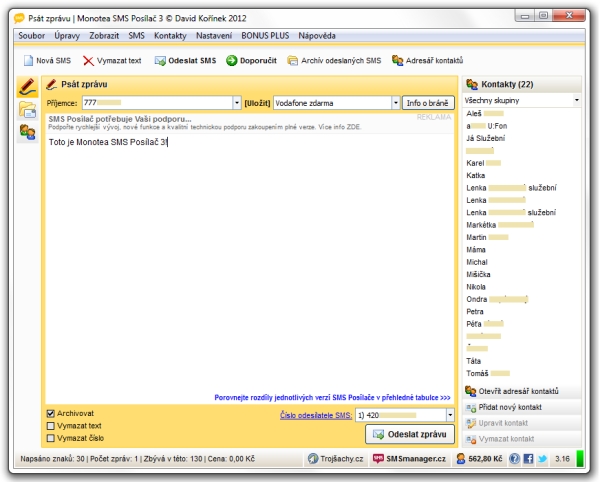Enable the Vymazat číslo checkbox
600x482 pixels.
[x=51, y=438]
